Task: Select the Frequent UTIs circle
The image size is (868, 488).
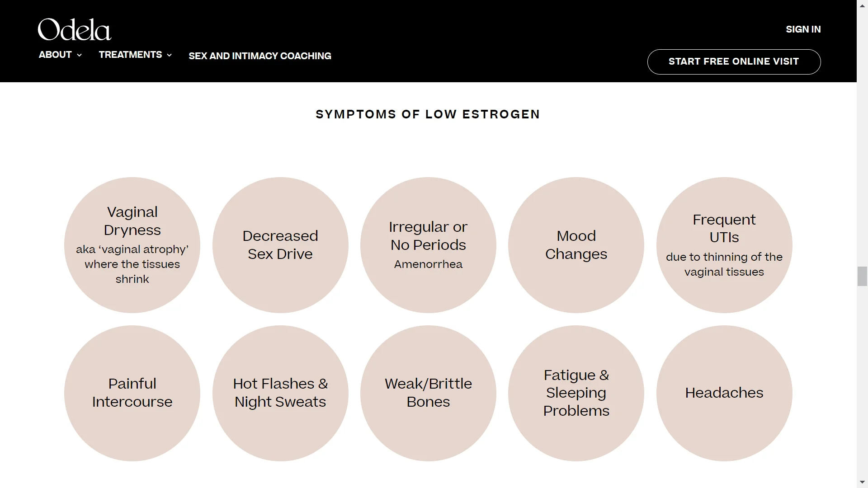Action: tap(724, 245)
